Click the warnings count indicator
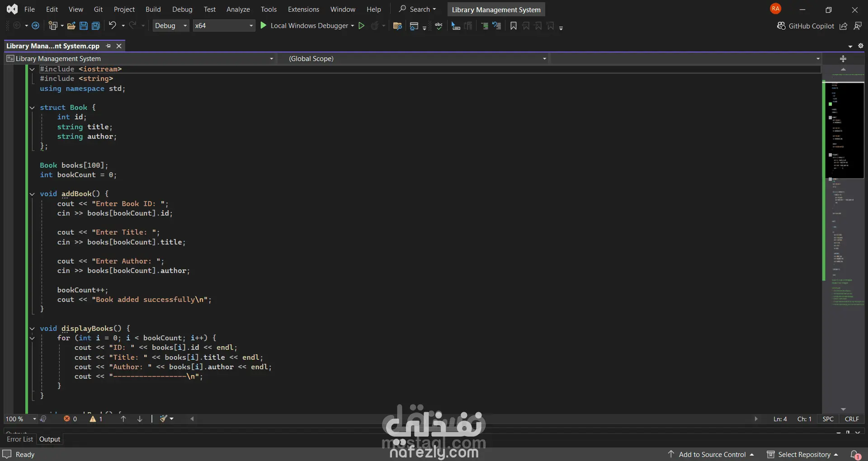The width and height of the screenshot is (868, 461). (x=96, y=419)
